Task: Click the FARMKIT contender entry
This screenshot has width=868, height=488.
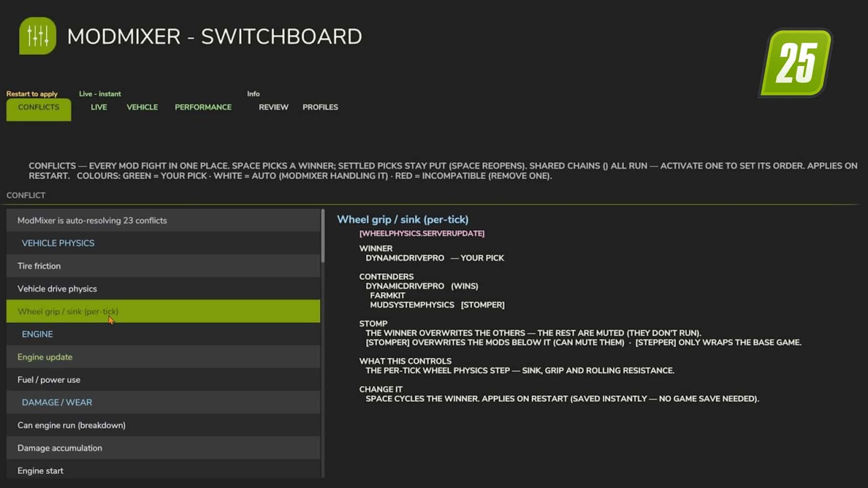Action: point(387,295)
